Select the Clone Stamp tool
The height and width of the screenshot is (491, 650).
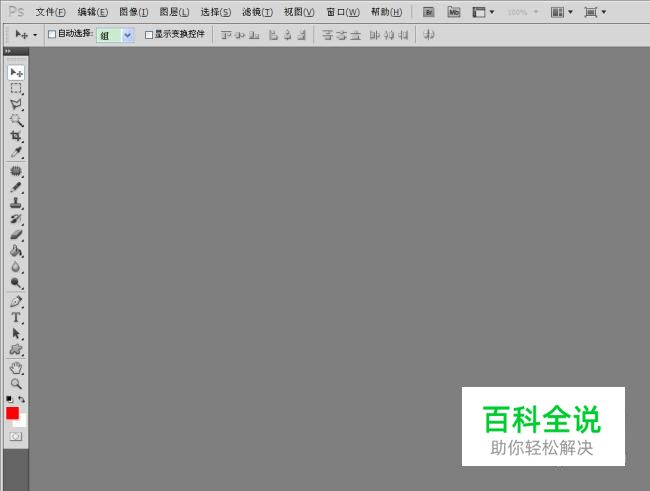coord(16,203)
